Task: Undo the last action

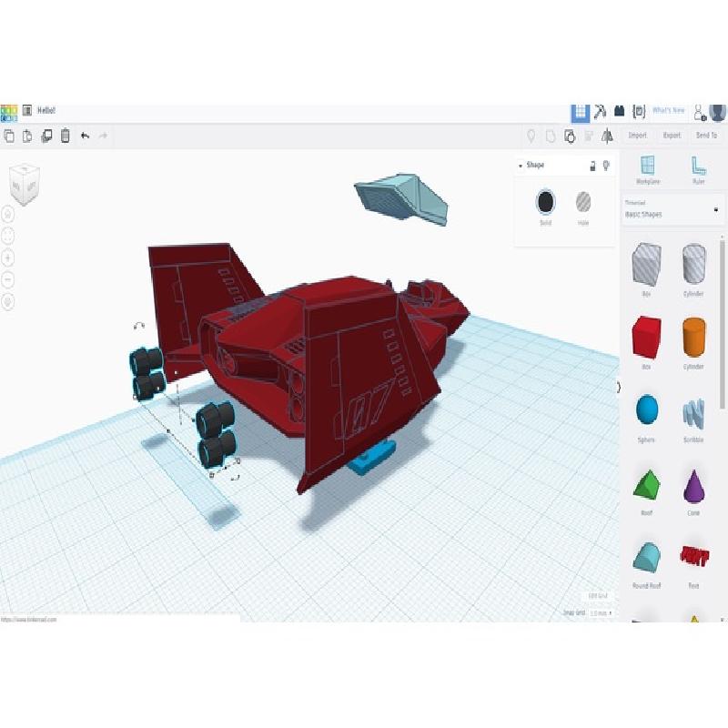Action: (85, 136)
